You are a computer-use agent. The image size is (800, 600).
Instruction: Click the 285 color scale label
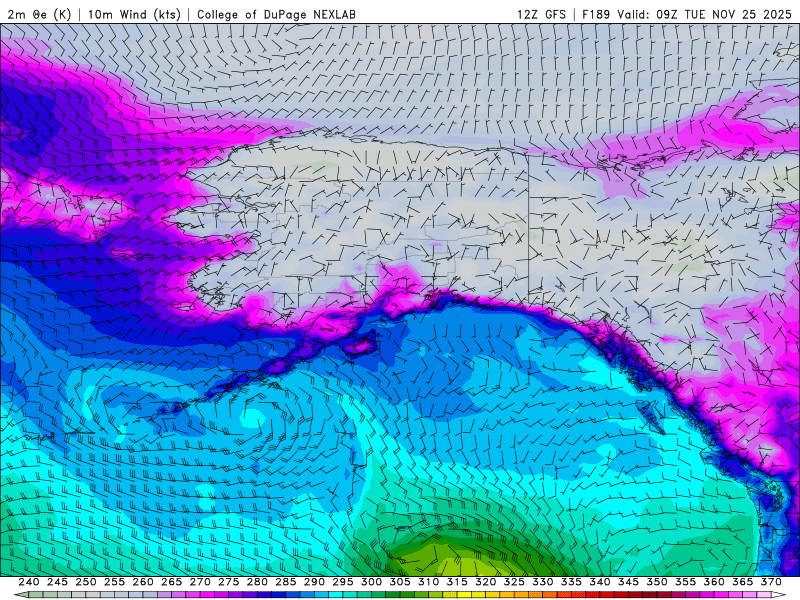click(x=286, y=582)
